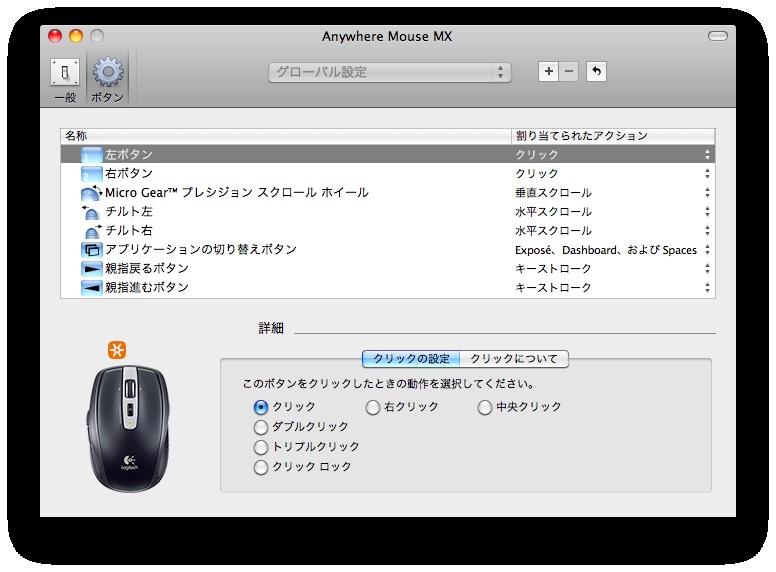Click the 割り当てられたアクション column header
Image resolution: width=776 pixels, height=572 pixels.
pos(613,136)
